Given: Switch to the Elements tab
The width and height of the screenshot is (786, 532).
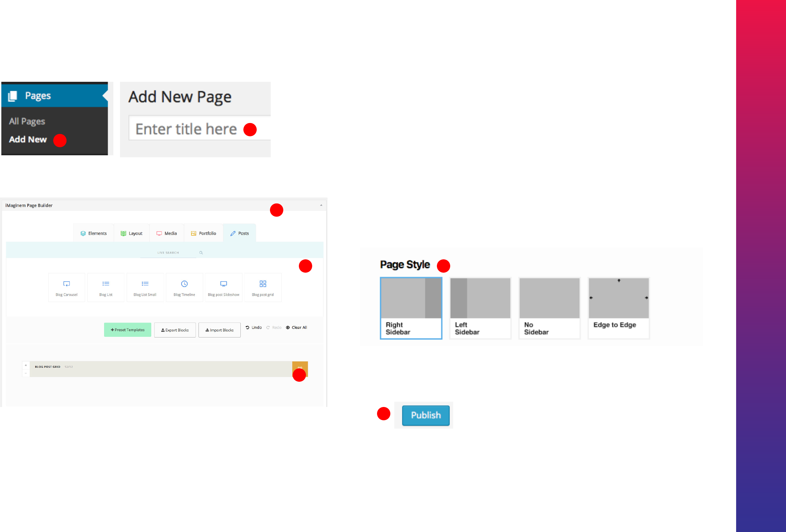Looking at the screenshot, I should click(x=93, y=233).
